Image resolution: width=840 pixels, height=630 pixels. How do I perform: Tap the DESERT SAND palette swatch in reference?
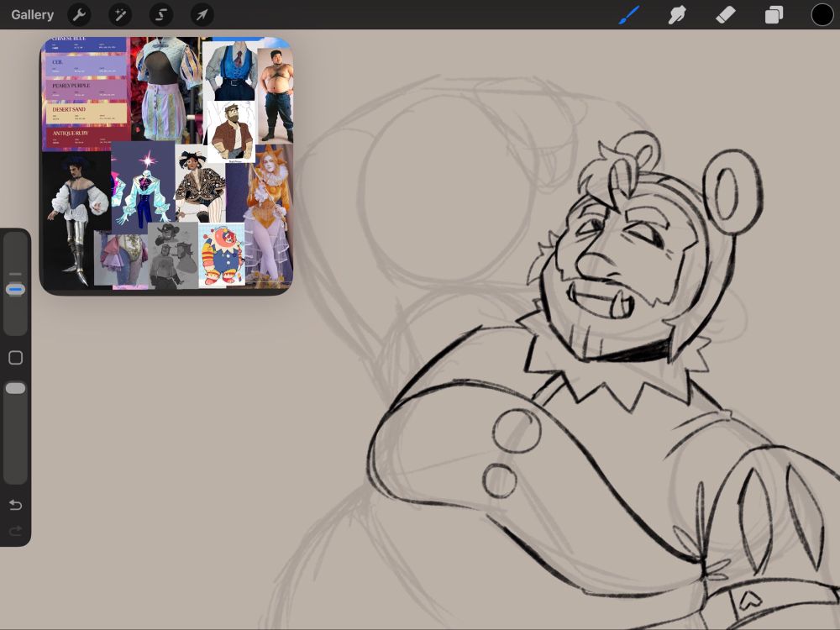pos(87,113)
